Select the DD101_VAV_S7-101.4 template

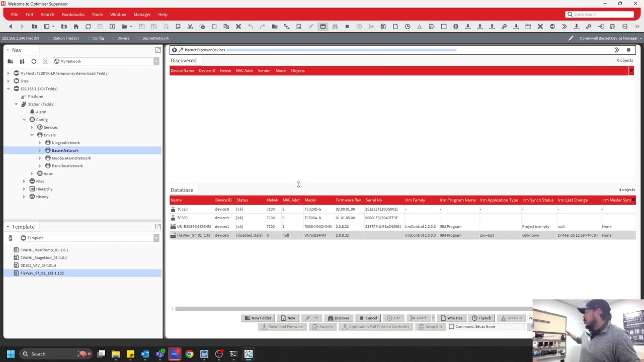pos(38,265)
